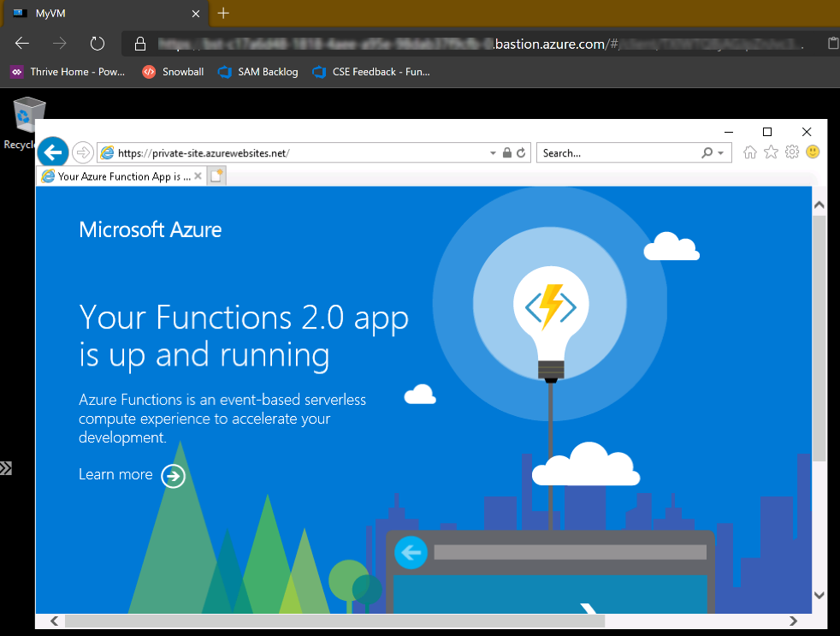Click the horizontal scrollbar left arrow
This screenshot has width=840, height=636.
(x=54, y=621)
